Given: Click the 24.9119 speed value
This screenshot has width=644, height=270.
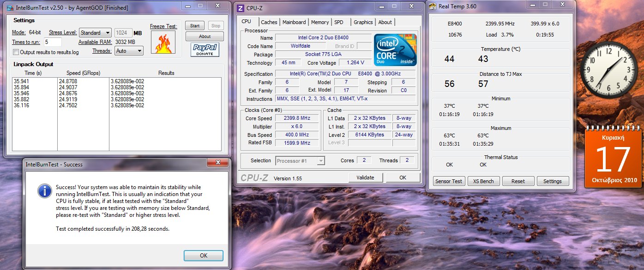Looking at the screenshot, I should (x=68, y=99).
